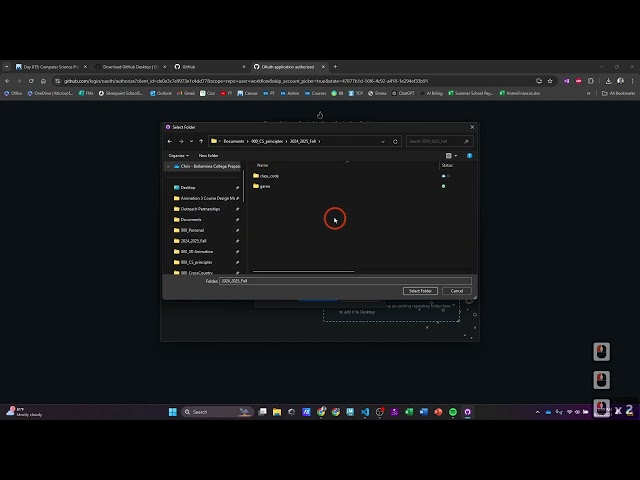Bookmark this page with the star
640x480 pixels.
pyautogui.click(x=550, y=81)
